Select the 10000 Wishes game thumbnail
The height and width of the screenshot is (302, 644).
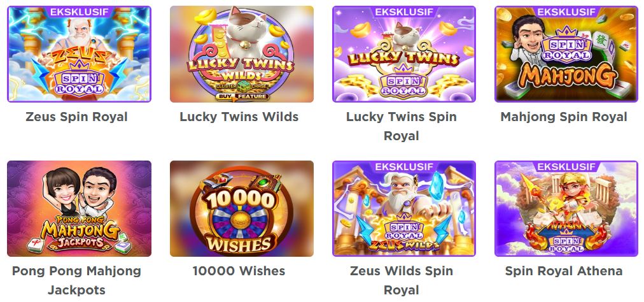[242, 208]
